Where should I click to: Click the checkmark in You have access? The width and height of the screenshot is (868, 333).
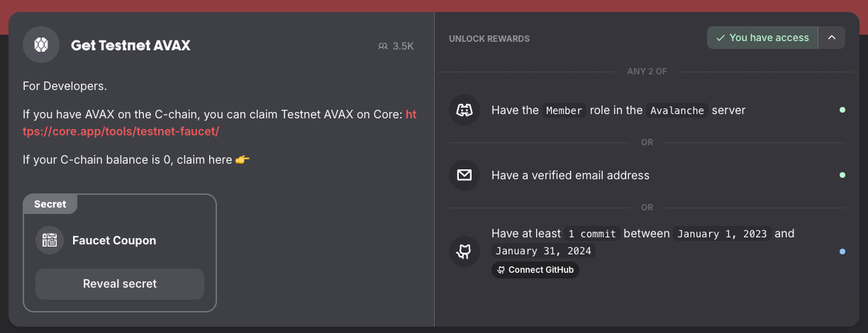click(720, 38)
